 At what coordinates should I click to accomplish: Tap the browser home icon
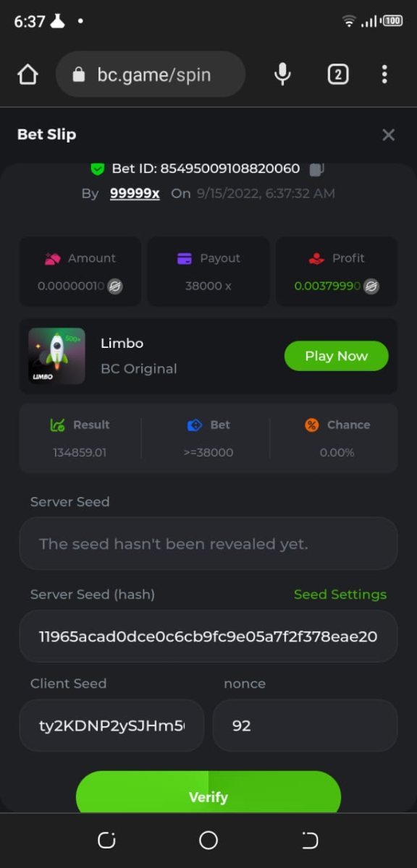tap(28, 75)
